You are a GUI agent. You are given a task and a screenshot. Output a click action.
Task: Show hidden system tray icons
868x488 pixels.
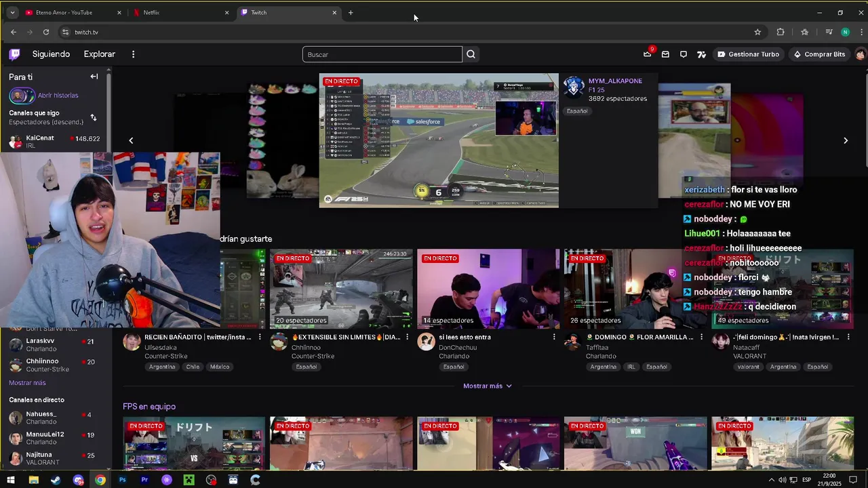tap(772, 480)
